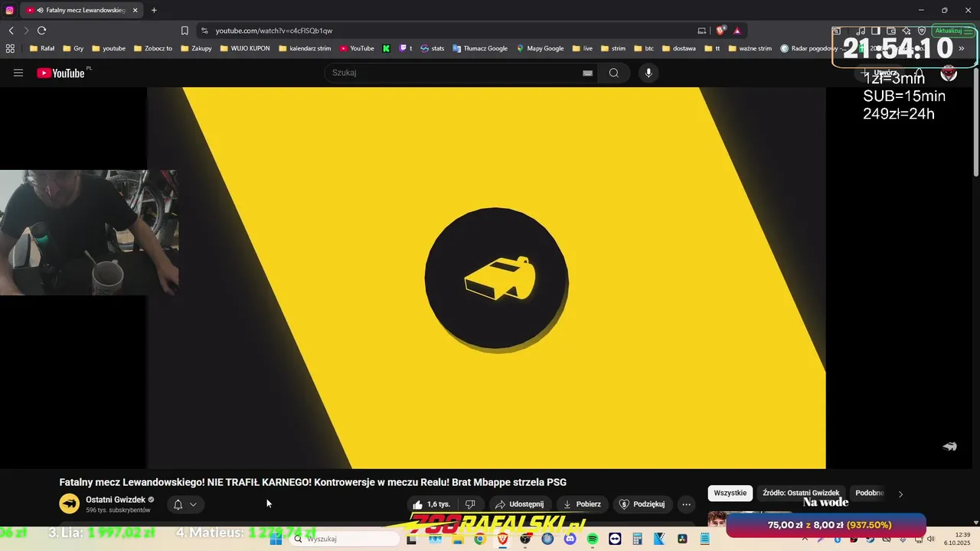Dislike the video with thumbs down

[470, 504]
